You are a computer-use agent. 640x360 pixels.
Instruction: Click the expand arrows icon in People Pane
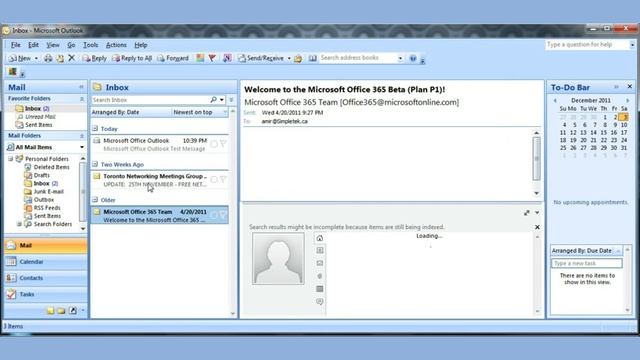pyautogui.click(x=527, y=213)
